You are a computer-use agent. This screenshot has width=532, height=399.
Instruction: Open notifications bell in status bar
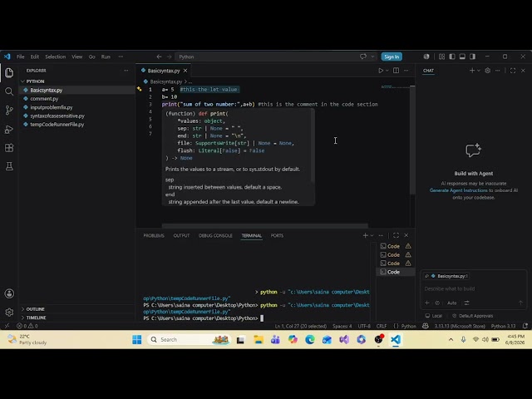click(525, 326)
